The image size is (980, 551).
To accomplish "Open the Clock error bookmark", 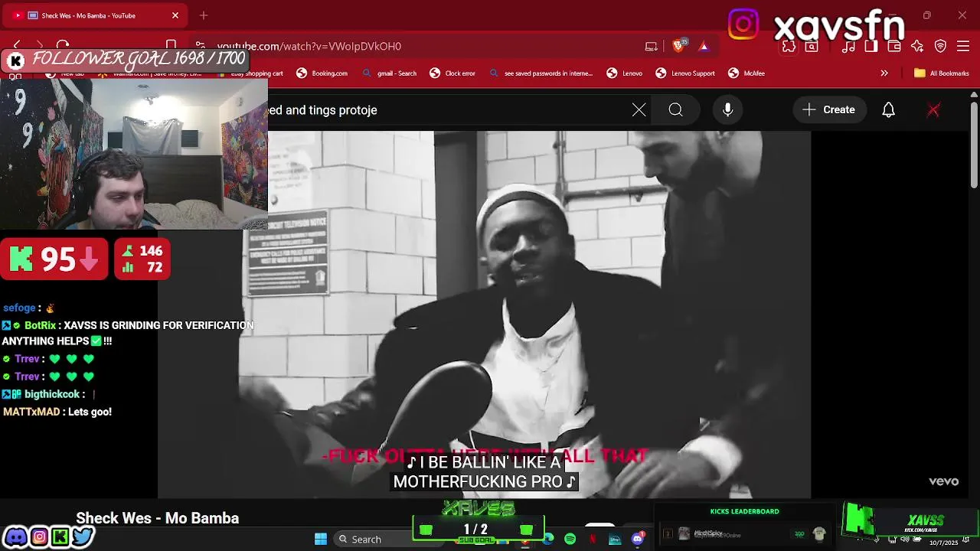I will tap(452, 73).
